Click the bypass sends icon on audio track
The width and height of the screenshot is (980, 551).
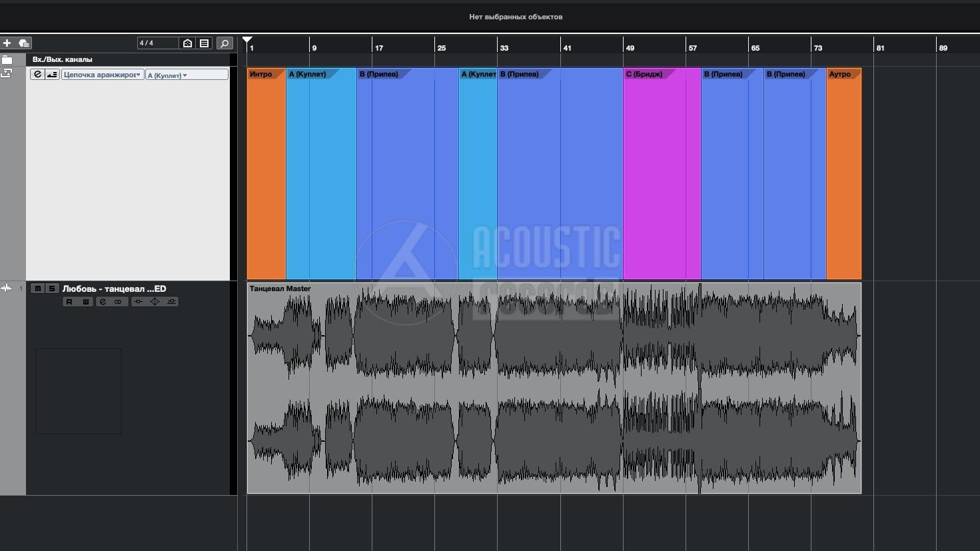coord(171,302)
